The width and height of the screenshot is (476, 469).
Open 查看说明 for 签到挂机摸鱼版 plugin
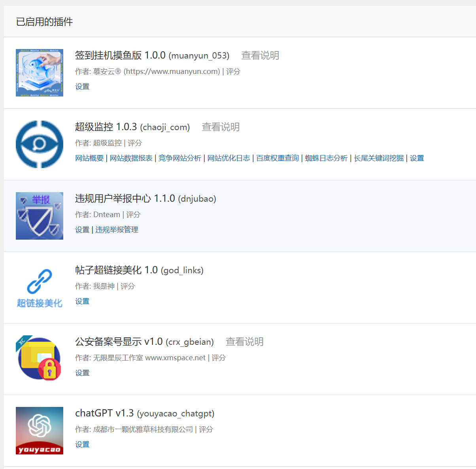click(x=260, y=55)
